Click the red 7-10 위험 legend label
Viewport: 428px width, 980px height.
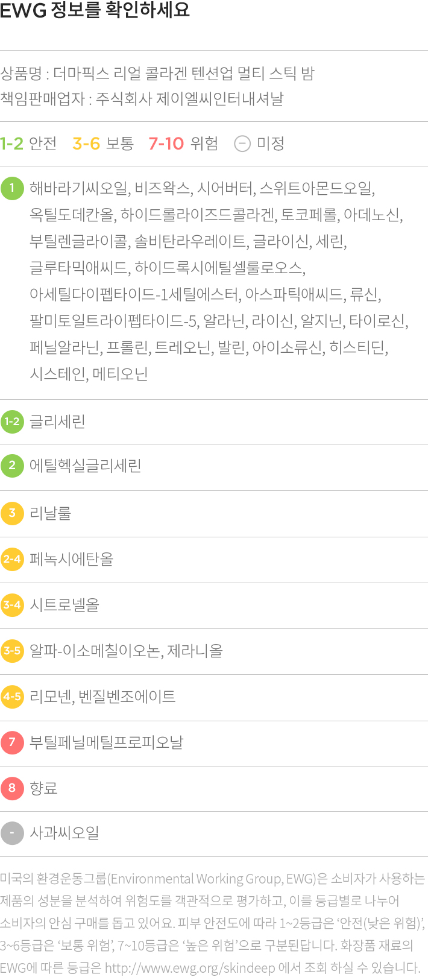(x=183, y=144)
